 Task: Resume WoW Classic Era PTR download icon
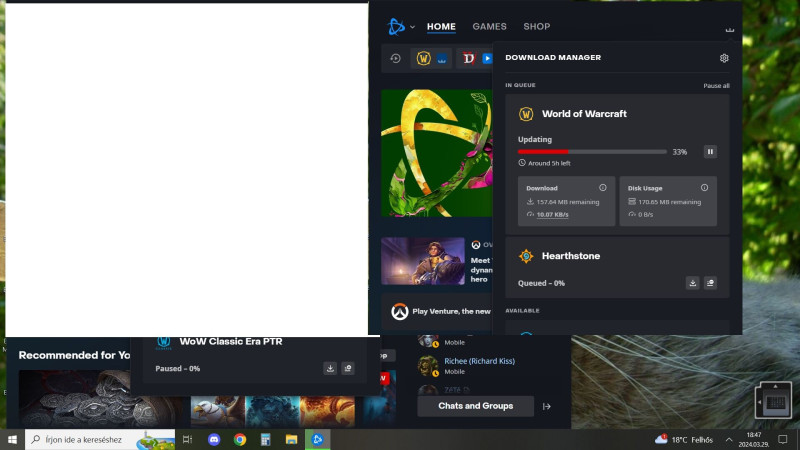(x=330, y=368)
